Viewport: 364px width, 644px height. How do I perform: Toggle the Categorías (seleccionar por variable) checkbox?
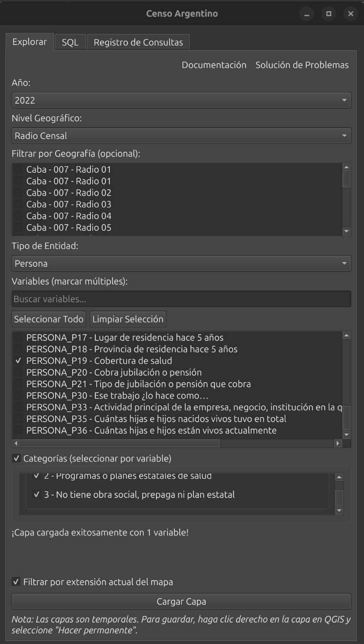pyautogui.click(x=17, y=459)
